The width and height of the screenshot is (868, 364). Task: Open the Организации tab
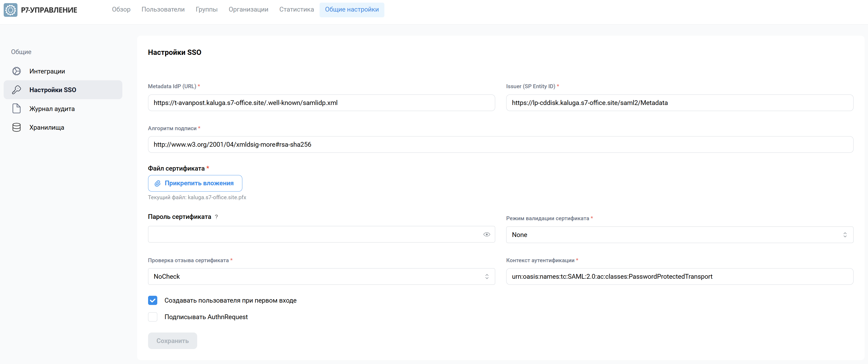(x=248, y=9)
